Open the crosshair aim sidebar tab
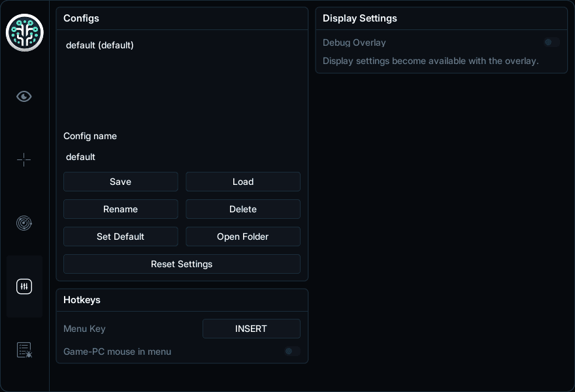 coord(24,159)
